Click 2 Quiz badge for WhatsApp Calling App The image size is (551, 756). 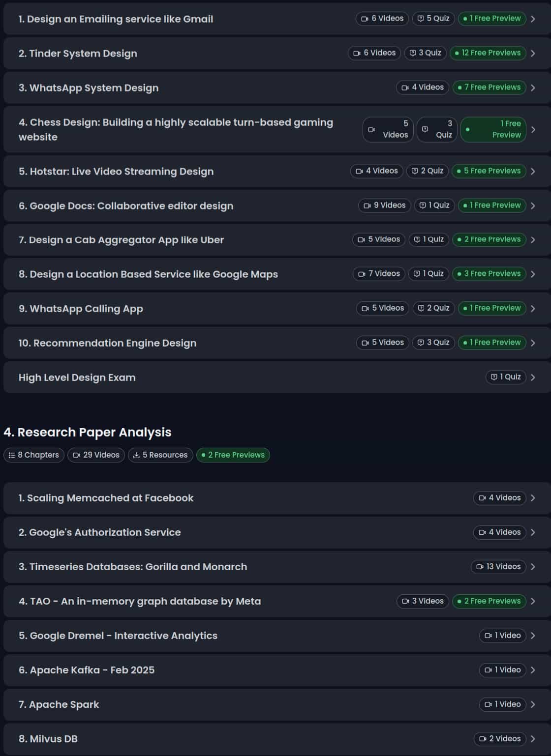434,308
